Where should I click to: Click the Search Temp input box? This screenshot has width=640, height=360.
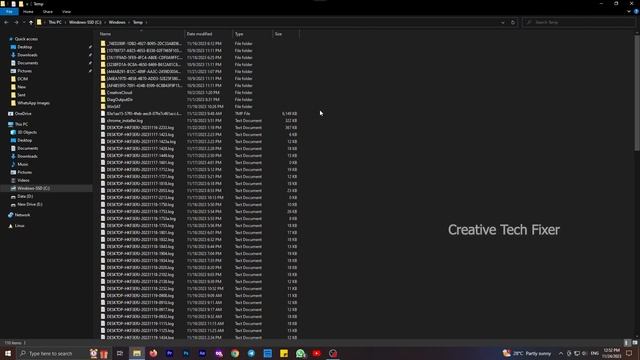578,22
